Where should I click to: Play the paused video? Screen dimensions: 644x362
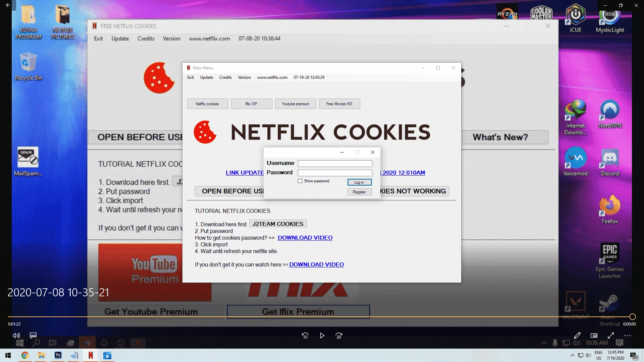tap(322, 336)
